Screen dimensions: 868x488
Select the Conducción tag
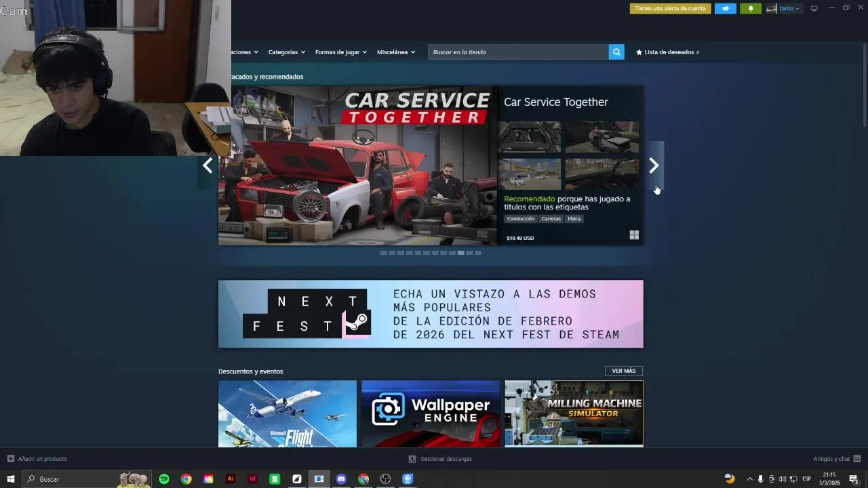click(x=520, y=219)
